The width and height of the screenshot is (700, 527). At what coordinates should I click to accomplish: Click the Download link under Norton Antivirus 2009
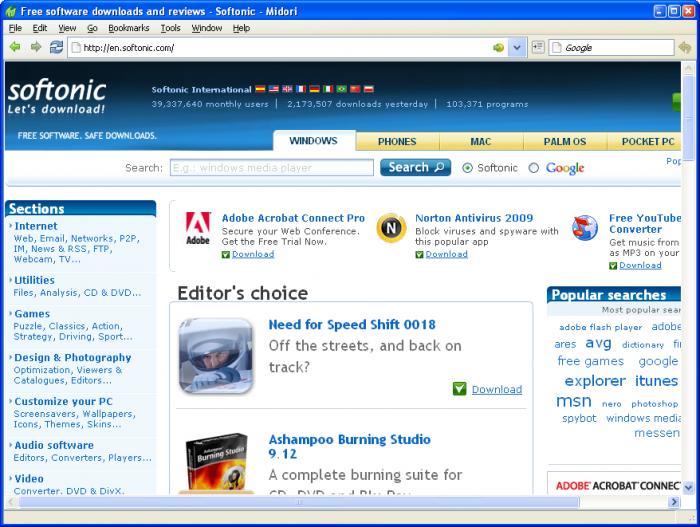(446, 254)
